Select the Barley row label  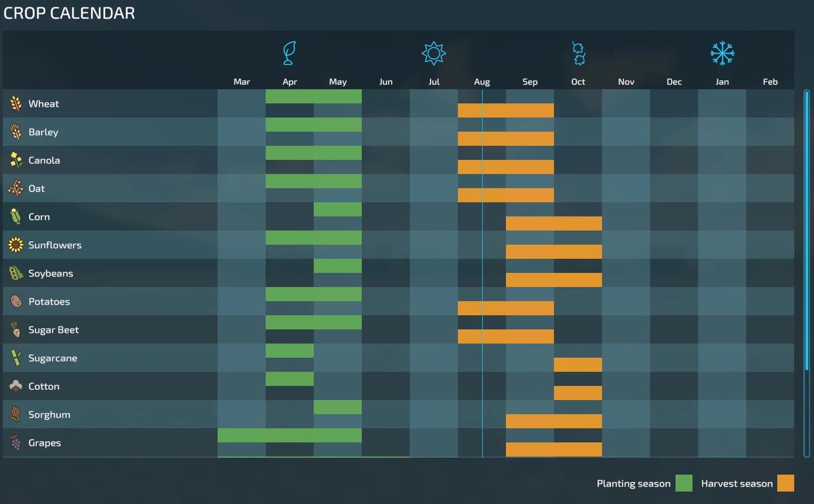point(44,132)
